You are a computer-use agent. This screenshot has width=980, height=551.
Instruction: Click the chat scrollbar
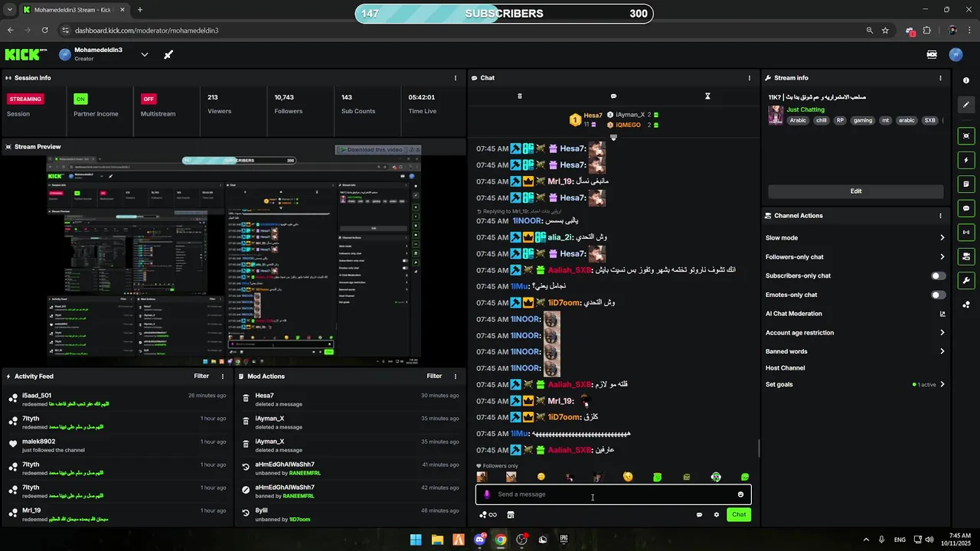click(x=759, y=448)
